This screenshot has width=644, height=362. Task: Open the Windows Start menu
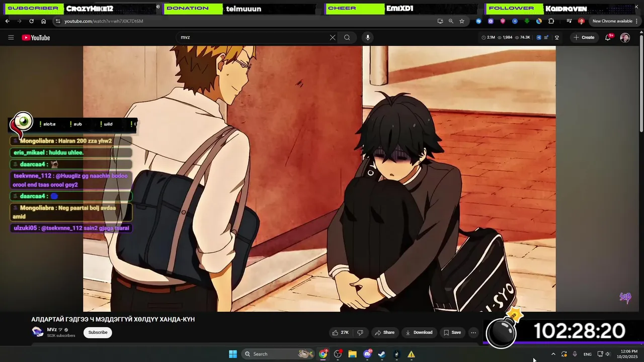point(233,354)
